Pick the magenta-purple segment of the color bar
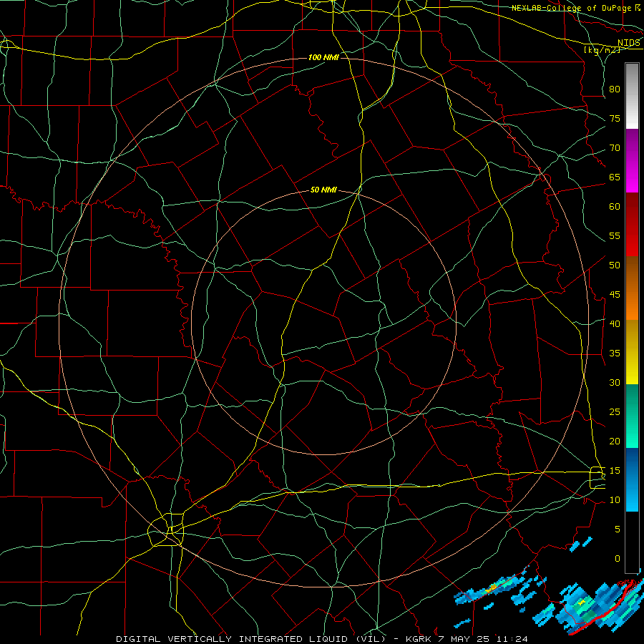This screenshot has height=644, width=644. click(632, 160)
